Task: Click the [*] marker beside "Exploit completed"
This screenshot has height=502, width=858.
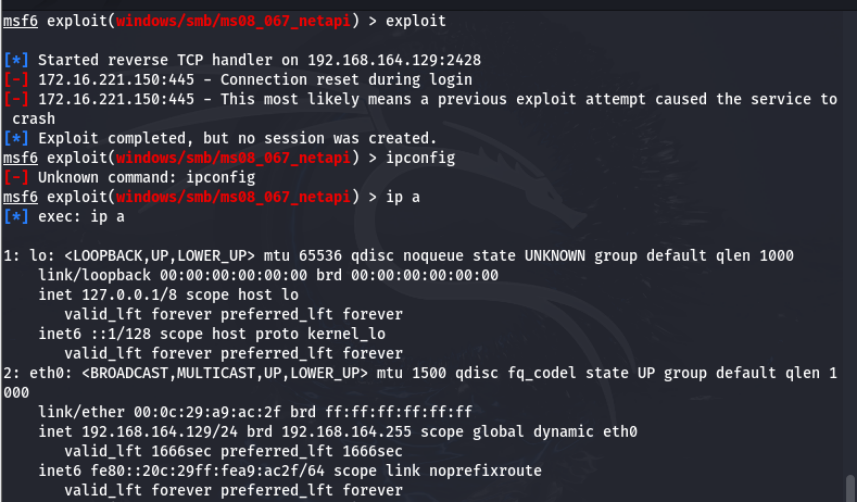Action: click(x=17, y=138)
